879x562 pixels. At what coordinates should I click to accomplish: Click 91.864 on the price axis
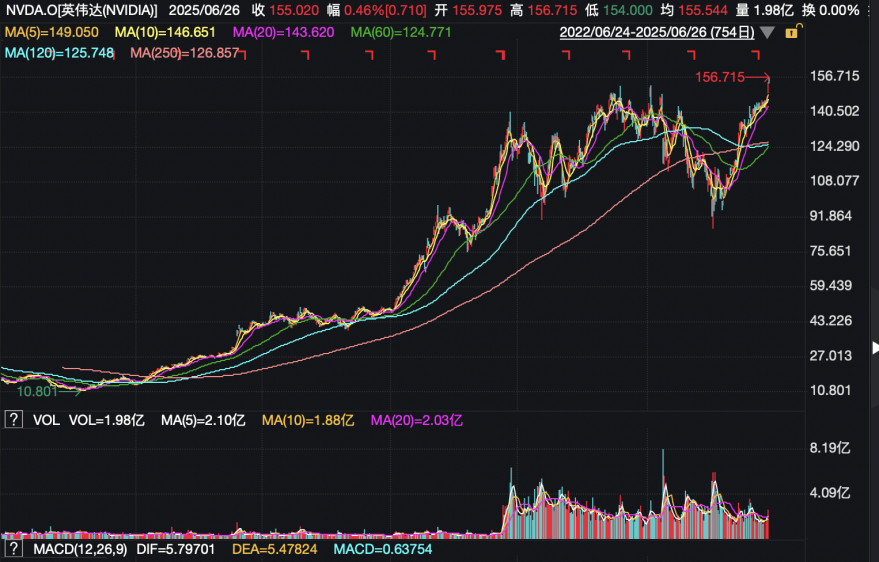[x=831, y=216]
